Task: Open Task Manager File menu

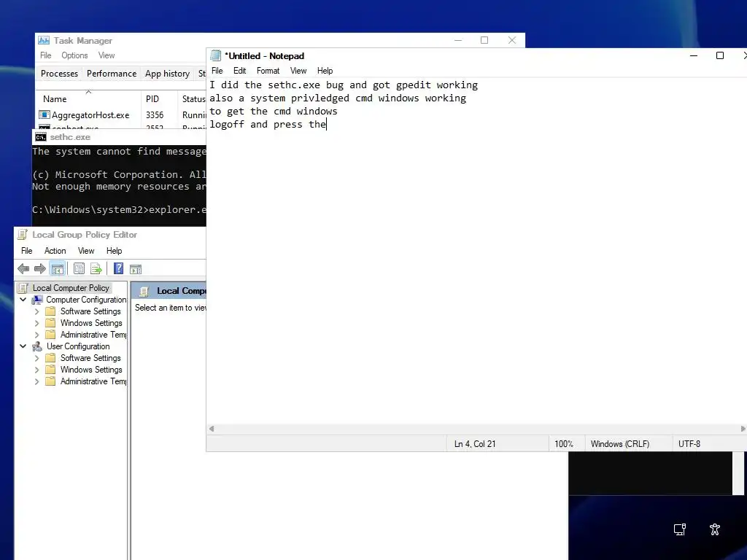Action: tap(46, 55)
